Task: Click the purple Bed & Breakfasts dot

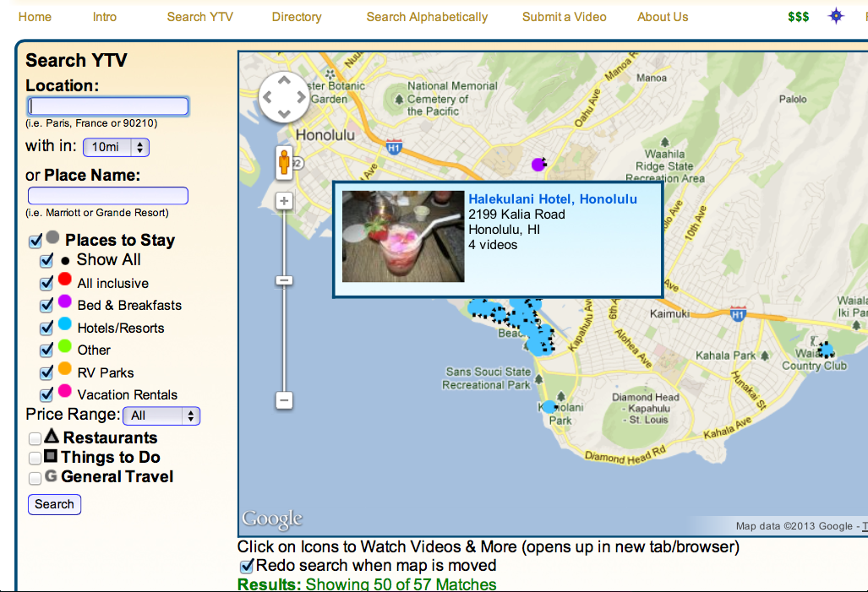Action: [x=65, y=301]
